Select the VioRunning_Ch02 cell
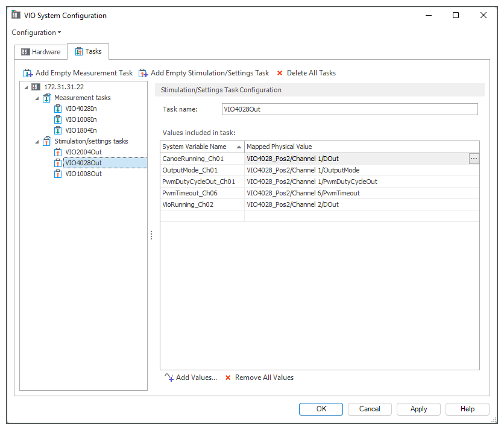504x430 pixels. click(202, 204)
